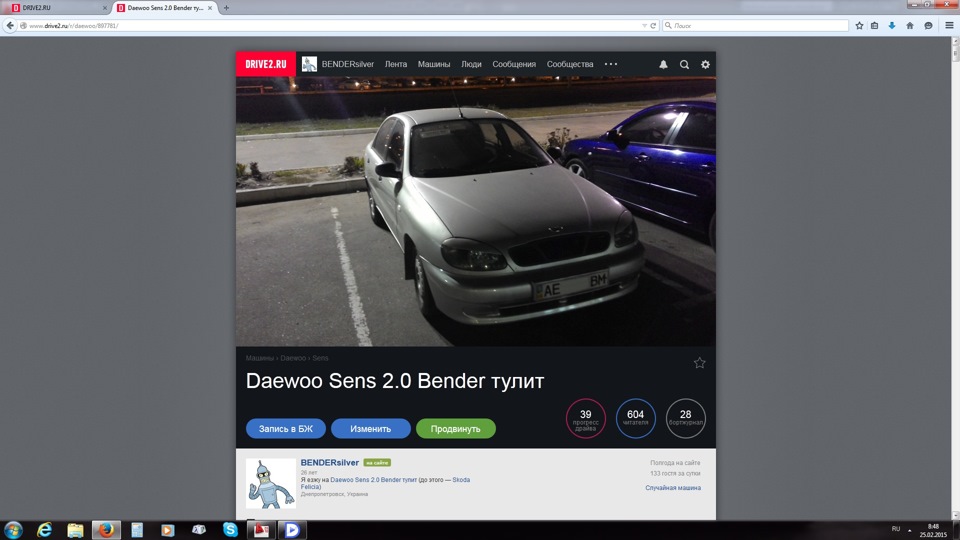Viewport: 960px width, 540px height.
Task: Click the Daewoo breadcrumb link
Action: (293, 358)
